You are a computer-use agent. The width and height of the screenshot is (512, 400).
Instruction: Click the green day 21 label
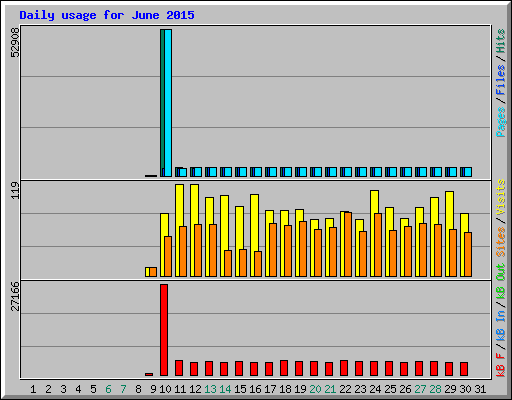coord(330,389)
